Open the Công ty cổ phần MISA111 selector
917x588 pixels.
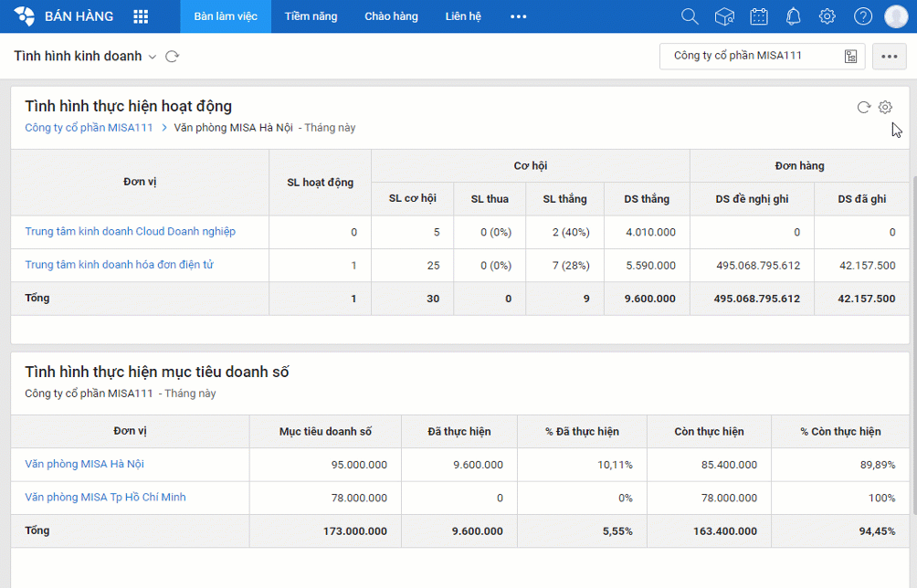762,57
